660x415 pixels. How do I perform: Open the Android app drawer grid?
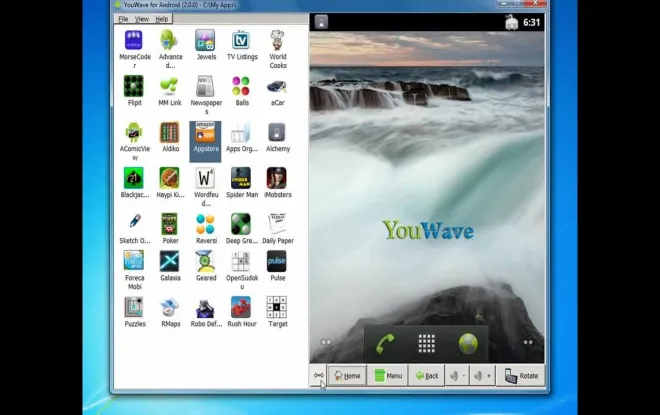tap(426, 344)
